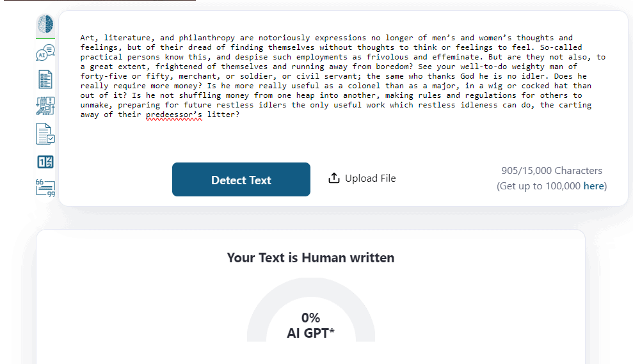Click the word 'So-called' in the passage
The width and height of the screenshot is (633, 364).
(x=561, y=47)
